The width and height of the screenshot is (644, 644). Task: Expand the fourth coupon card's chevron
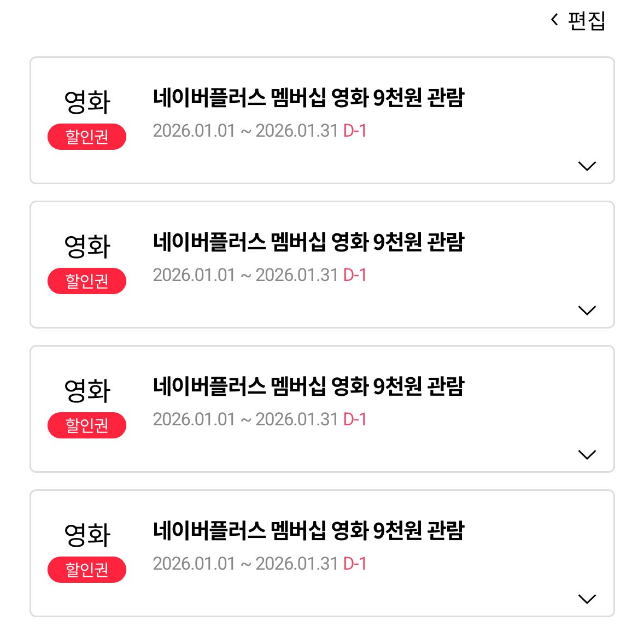coord(587,599)
